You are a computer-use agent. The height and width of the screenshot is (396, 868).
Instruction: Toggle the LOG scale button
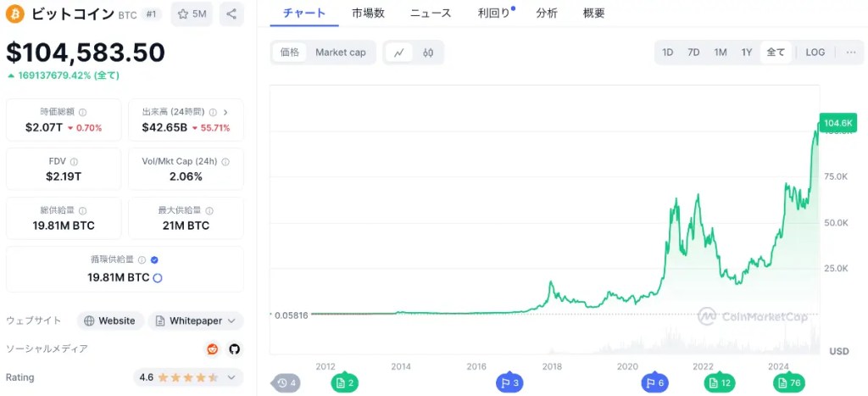coord(815,53)
